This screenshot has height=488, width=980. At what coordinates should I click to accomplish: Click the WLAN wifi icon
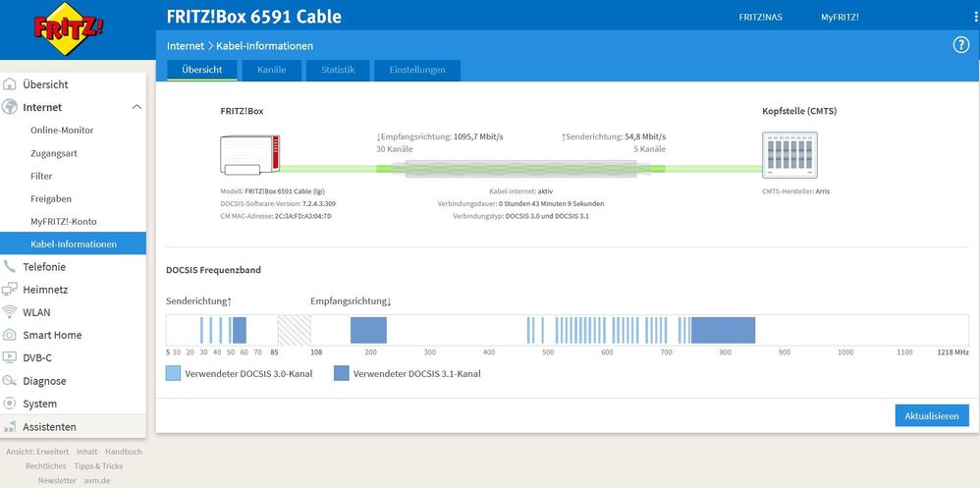pos(10,312)
